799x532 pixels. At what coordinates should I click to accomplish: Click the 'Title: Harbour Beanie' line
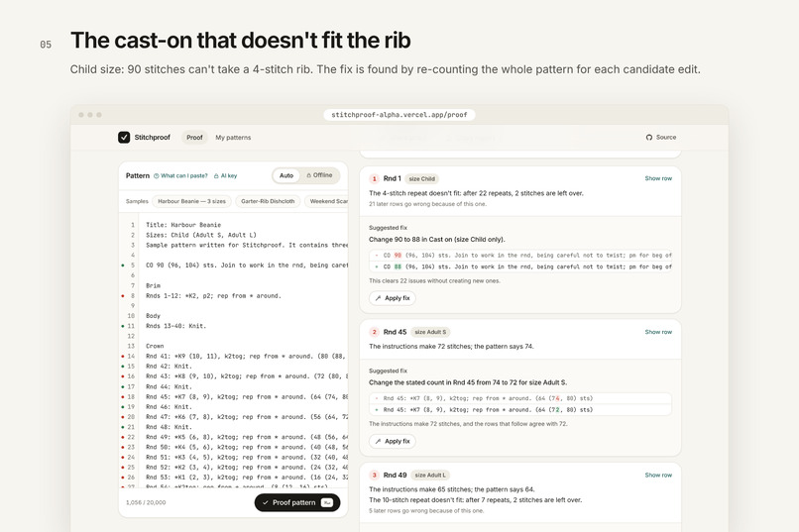click(183, 225)
